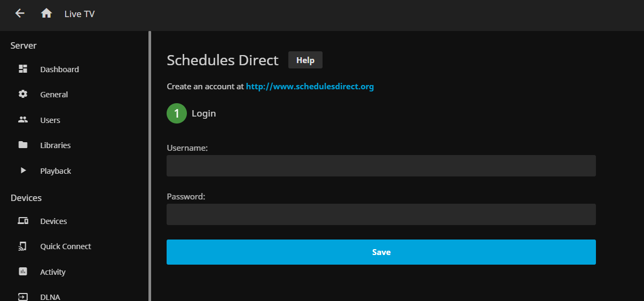Save the Schedules Direct login
This screenshot has height=301, width=644.
click(x=381, y=252)
